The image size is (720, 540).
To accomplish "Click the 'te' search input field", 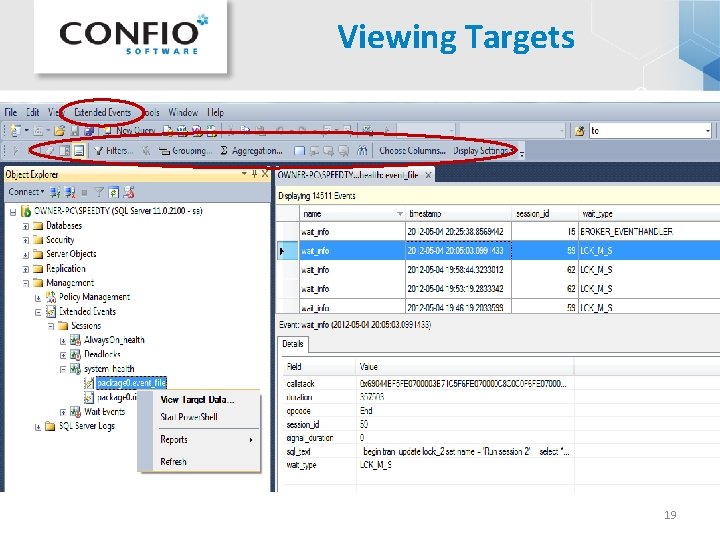I will pos(646,131).
